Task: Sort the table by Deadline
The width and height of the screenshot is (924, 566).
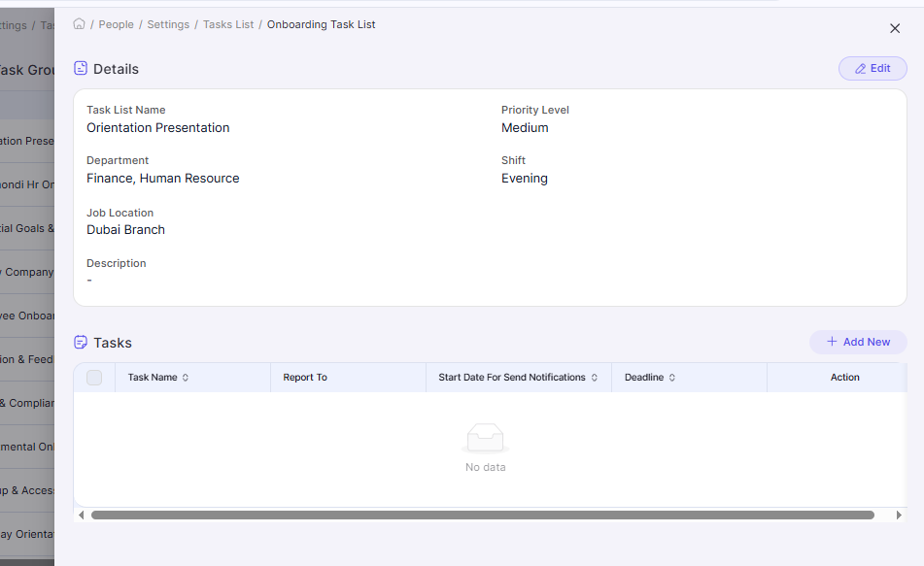Action: (671, 377)
